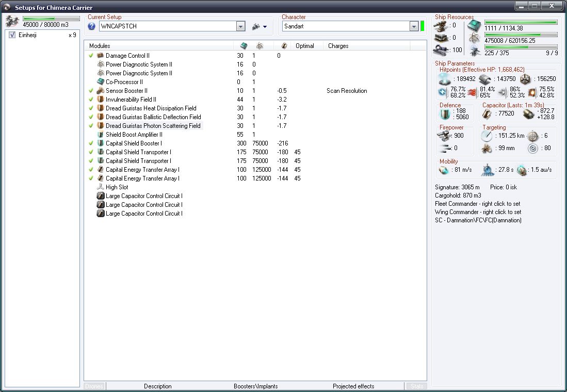This screenshot has width=567, height=392.
Task: Click SC - Damnation\FC\FC(Damnation) booster text
Action: pos(478,220)
